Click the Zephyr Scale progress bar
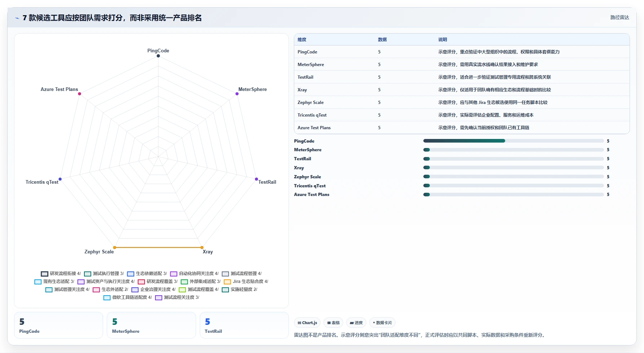Image resolution: width=644 pixels, height=353 pixels. [x=513, y=176]
